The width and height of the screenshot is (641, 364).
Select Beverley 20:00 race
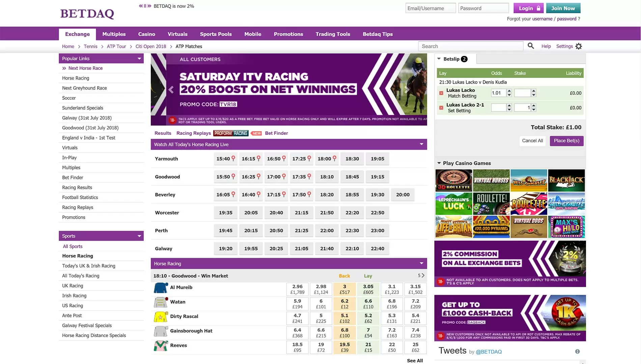pos(403,195)
